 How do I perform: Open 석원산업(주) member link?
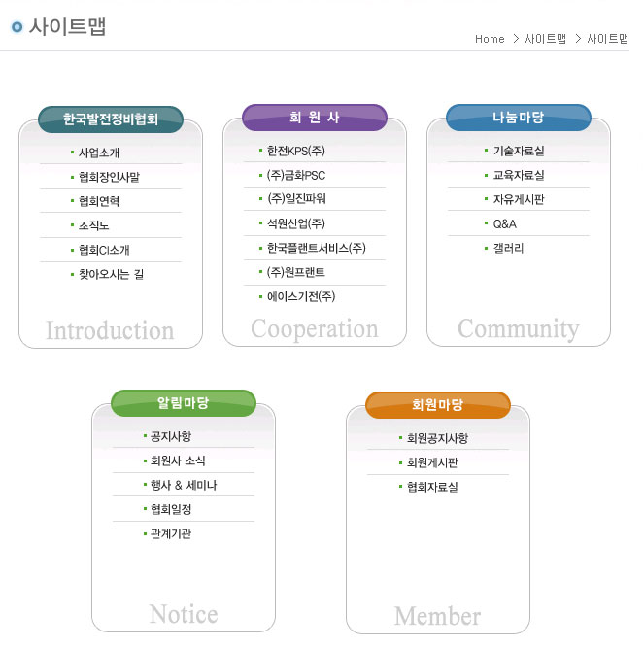click(x=295, y=223)
